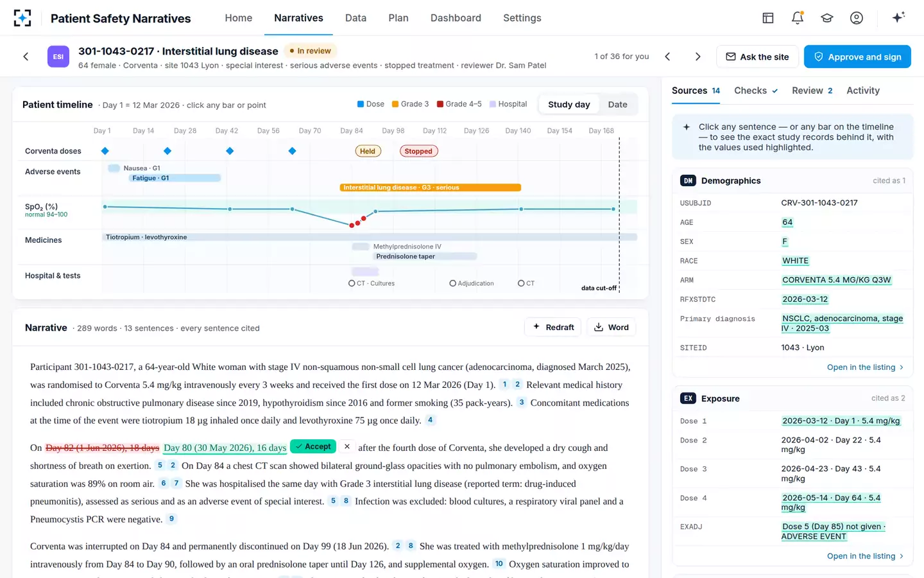The height and width of the screenshot is (578, 924).
Task: Click the DM badge icon beside Demographics
Action: click(688, 181)
